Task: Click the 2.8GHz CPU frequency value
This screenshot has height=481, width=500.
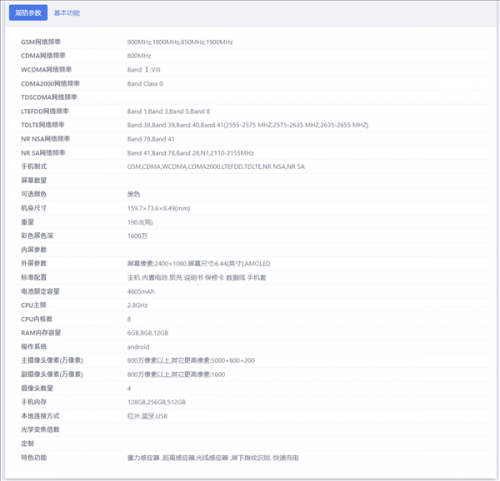Action: coord(137,305)
